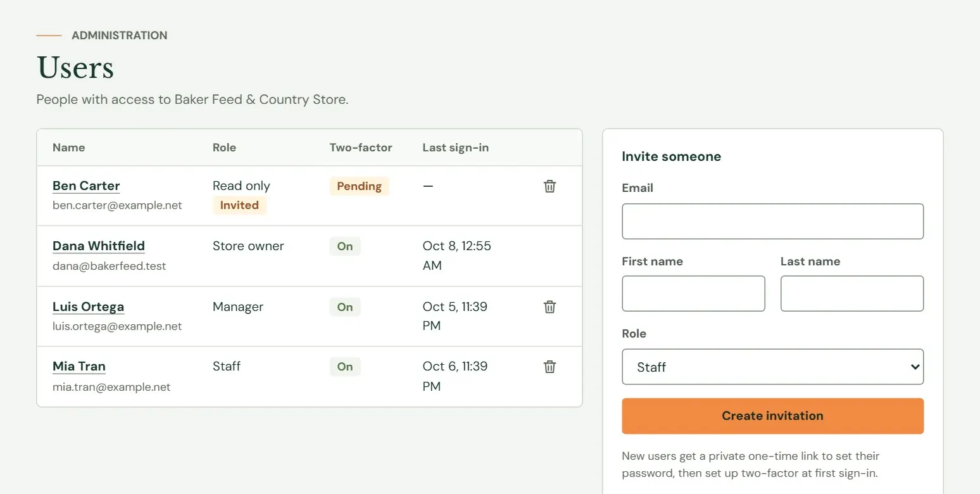Click the Users page heading

click(75, 68)
